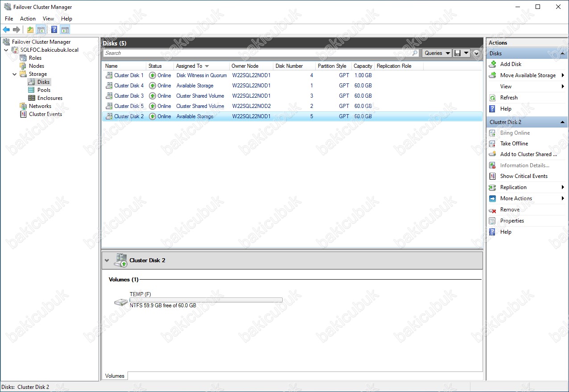569x392 pixels.
Task: Sort by the Status column header
Action: point(160,66)
